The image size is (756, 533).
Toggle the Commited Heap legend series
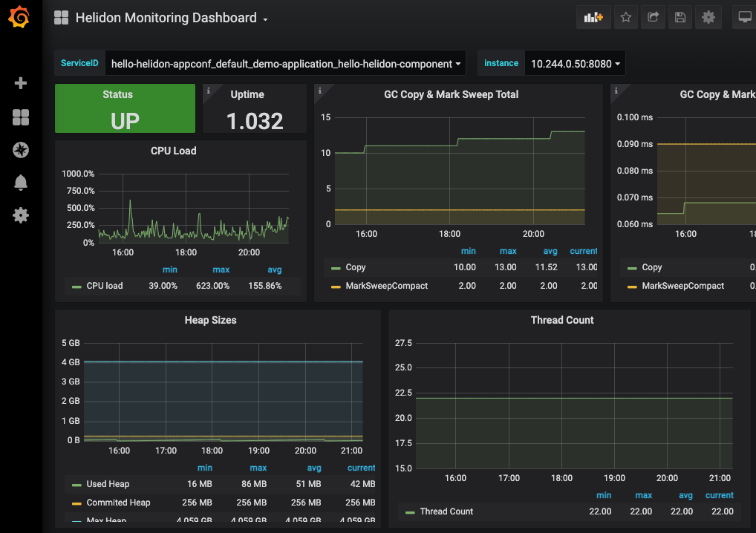tap(118, 502)
